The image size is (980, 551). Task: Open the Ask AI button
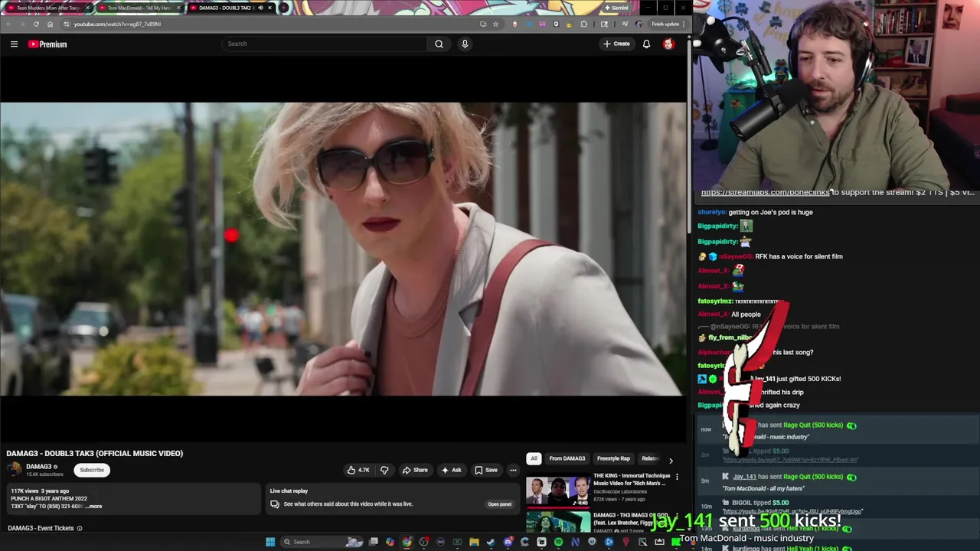(451, 470)
